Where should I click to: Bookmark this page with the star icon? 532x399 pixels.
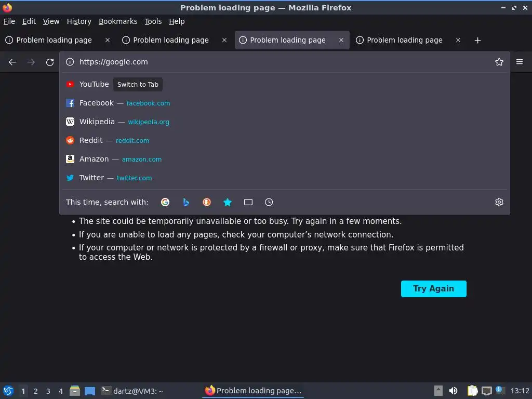pos(499,62)
